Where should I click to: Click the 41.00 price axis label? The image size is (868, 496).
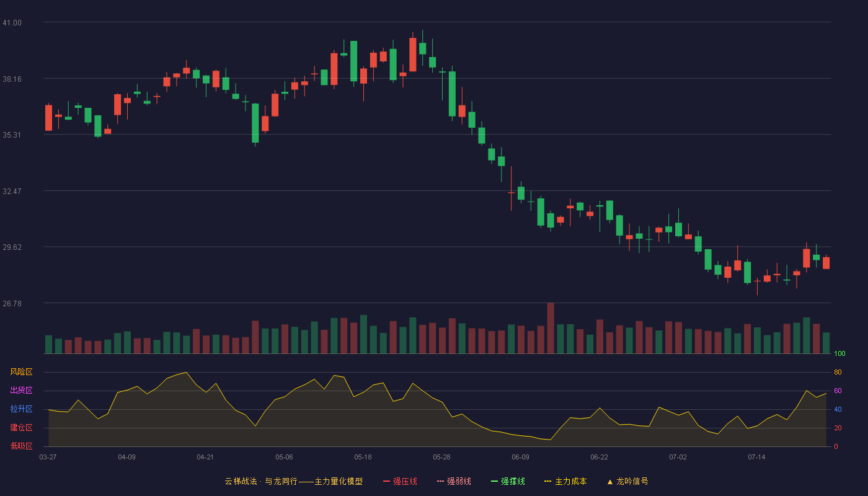pyautogui.click(x=12, y=23)
